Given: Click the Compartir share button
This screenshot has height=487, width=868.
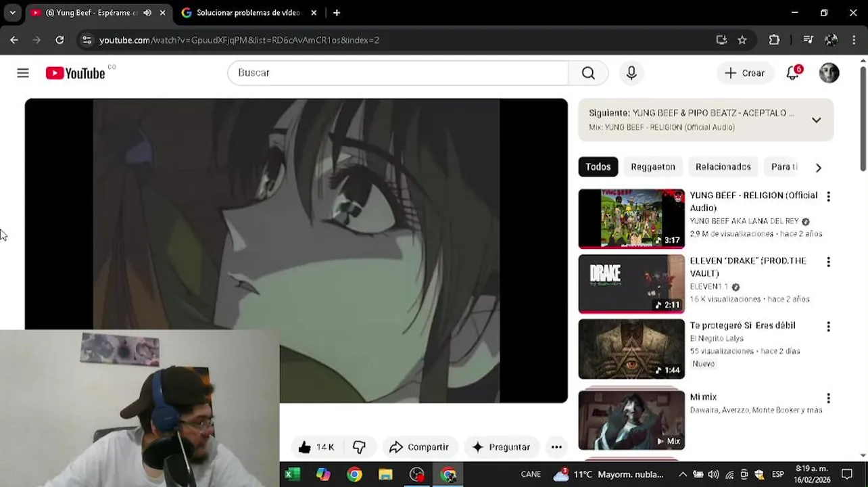Looking at the screenshot, I should coord(420,447).
